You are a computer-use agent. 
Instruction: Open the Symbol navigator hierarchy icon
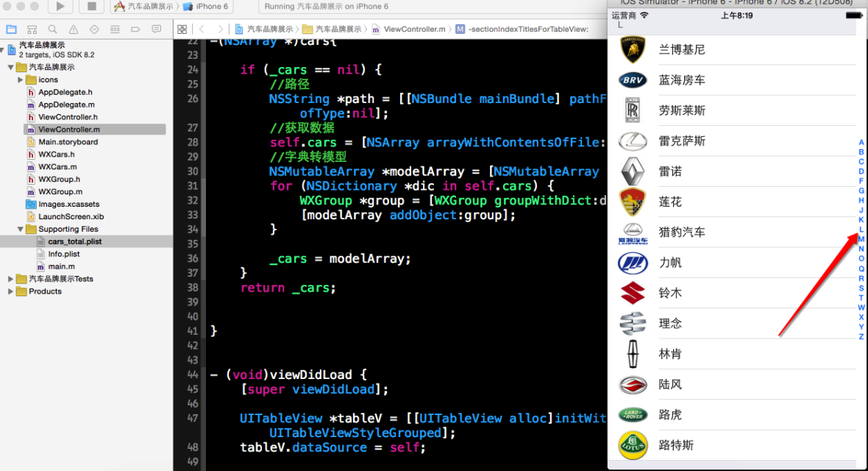click(x=32, y=29)
